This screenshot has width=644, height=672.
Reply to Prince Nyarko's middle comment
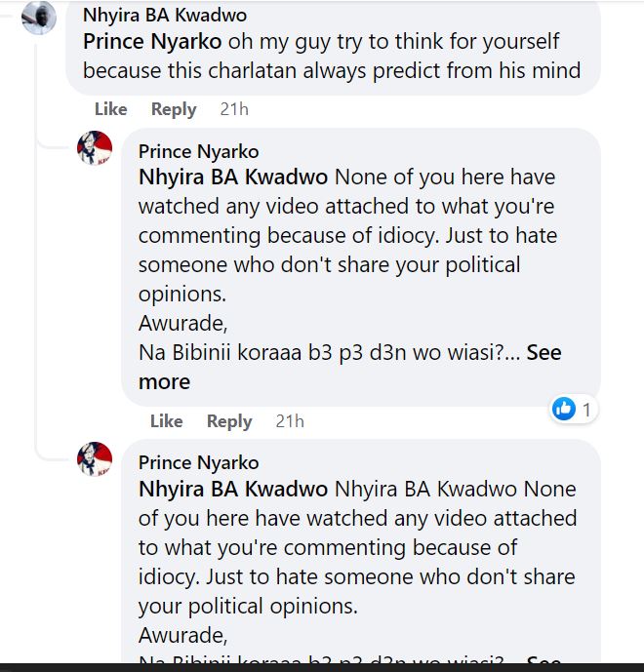coord(229,421)
